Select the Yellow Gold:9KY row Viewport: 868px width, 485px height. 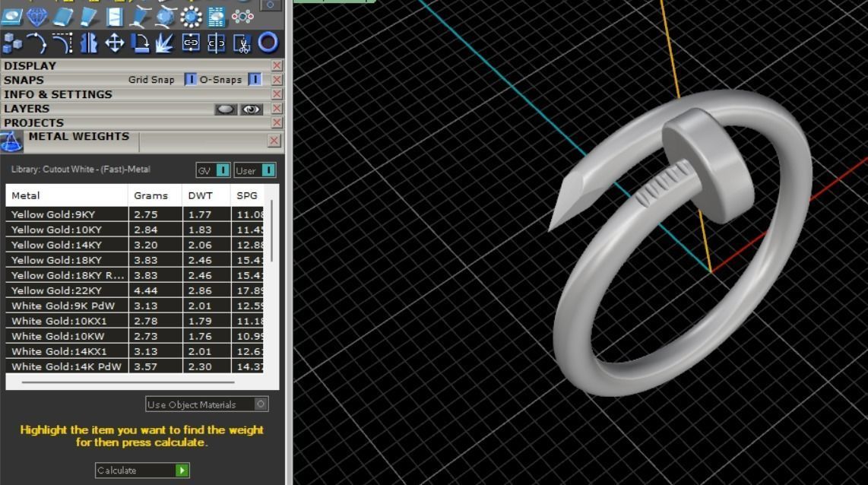pos(135,214)
